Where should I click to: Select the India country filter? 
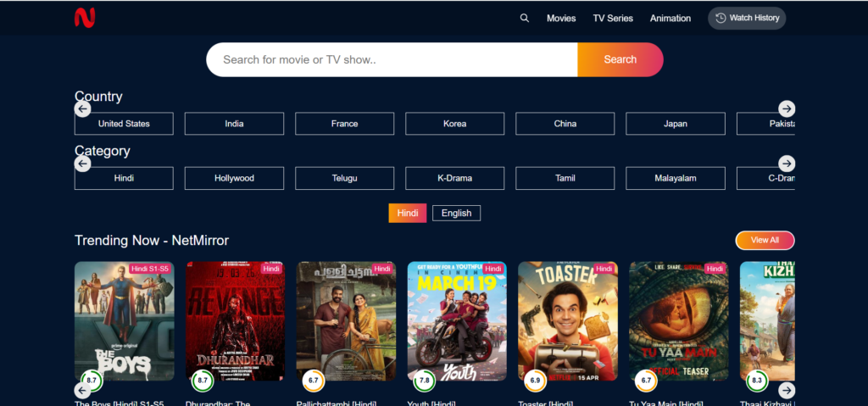pyautogui.click(x=234, y=124)
